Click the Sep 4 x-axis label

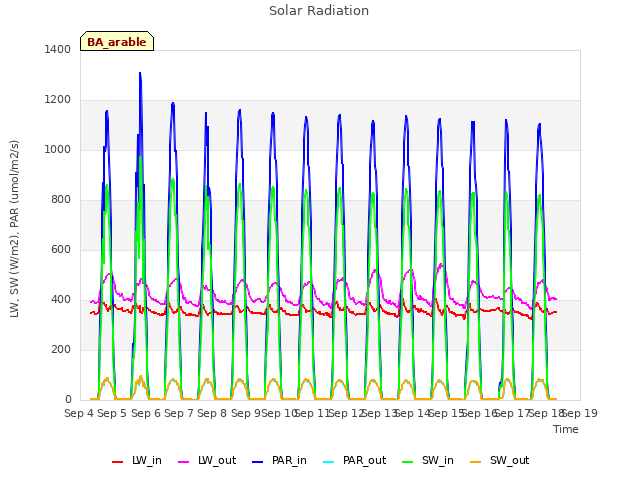(x=79, y=413)
